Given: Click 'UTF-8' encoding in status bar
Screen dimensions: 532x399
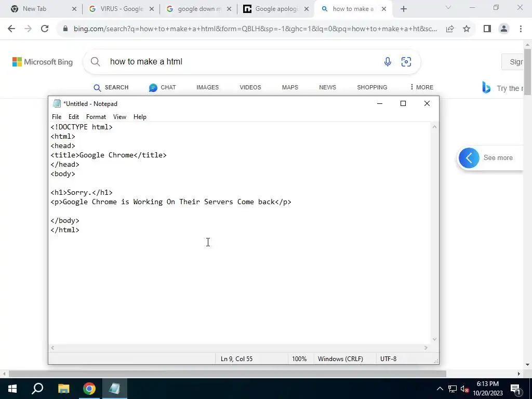Looking at the screenshot, I should (389, 359).
